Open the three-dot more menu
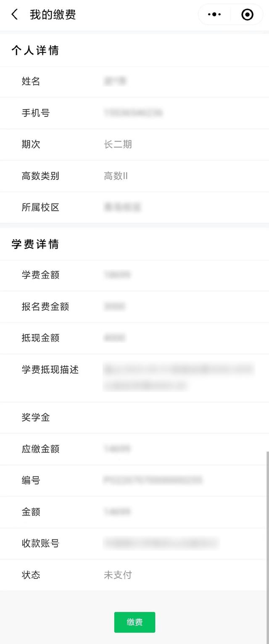 pos(214,14)
